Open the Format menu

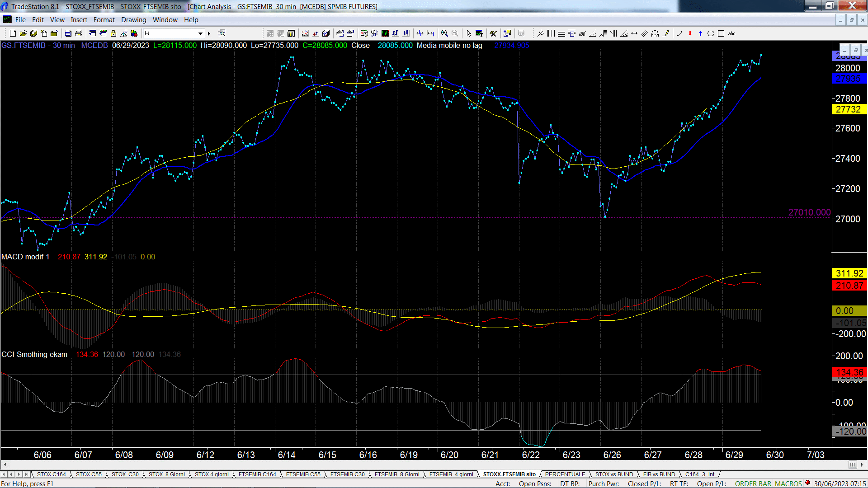pos(104,20)
